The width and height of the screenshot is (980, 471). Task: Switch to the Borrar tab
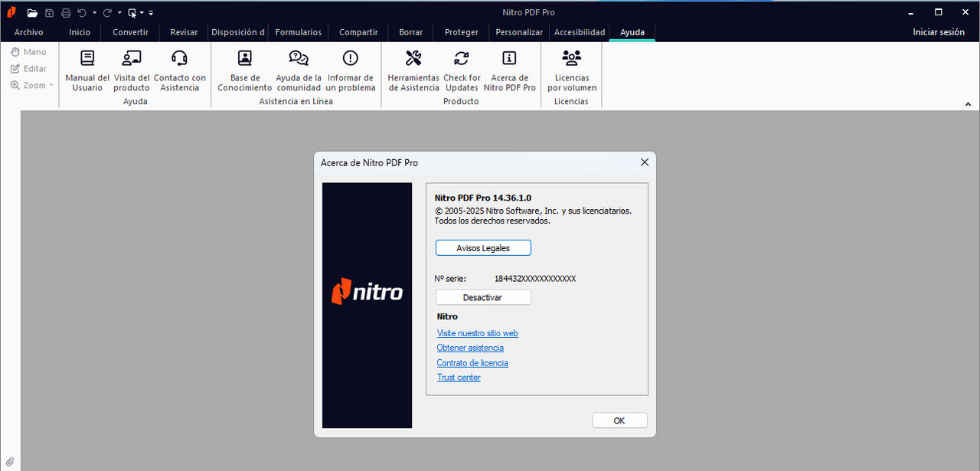tap(411, 32)
